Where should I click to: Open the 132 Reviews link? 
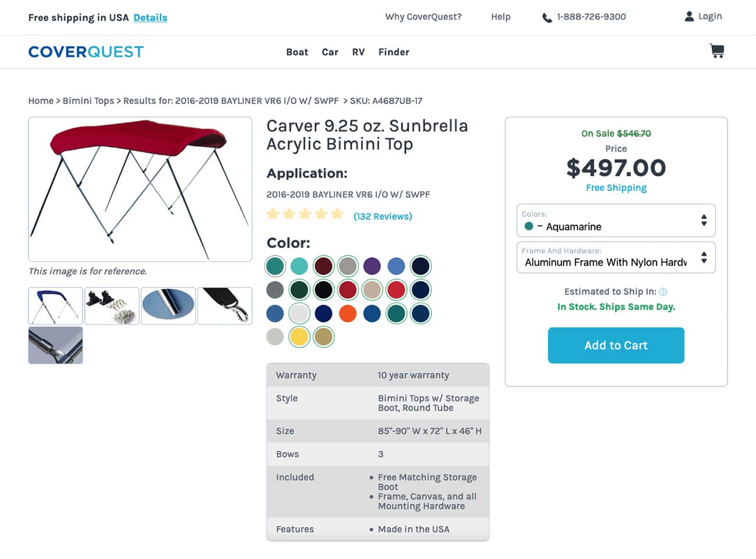click(x=383, y=216)
